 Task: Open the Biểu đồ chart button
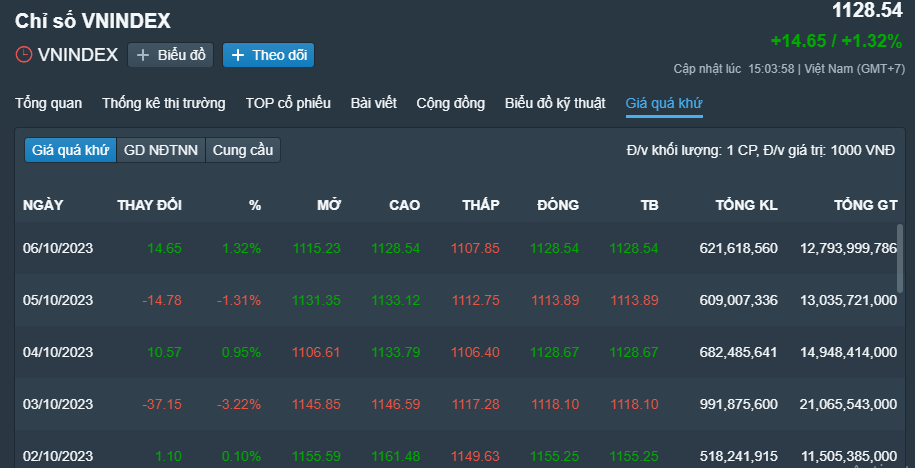coord(170,55)
